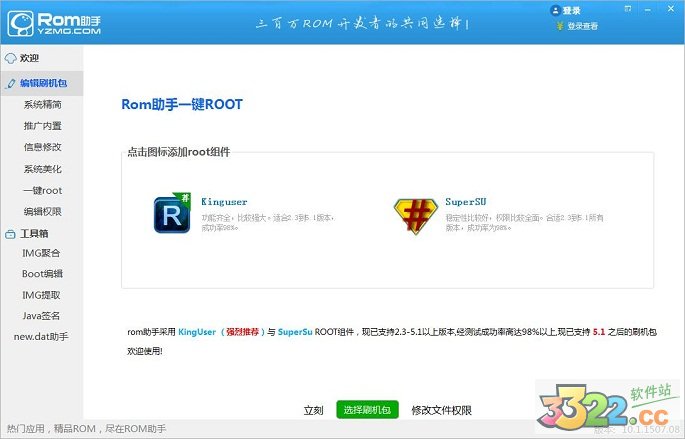Minimize the Rom助手 window
Screen dimensions: 685x439
pos(648,9)
